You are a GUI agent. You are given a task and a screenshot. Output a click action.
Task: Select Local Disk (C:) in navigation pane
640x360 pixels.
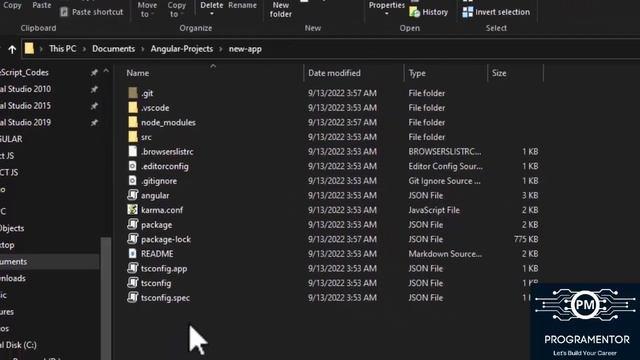[x=18, y=345]
